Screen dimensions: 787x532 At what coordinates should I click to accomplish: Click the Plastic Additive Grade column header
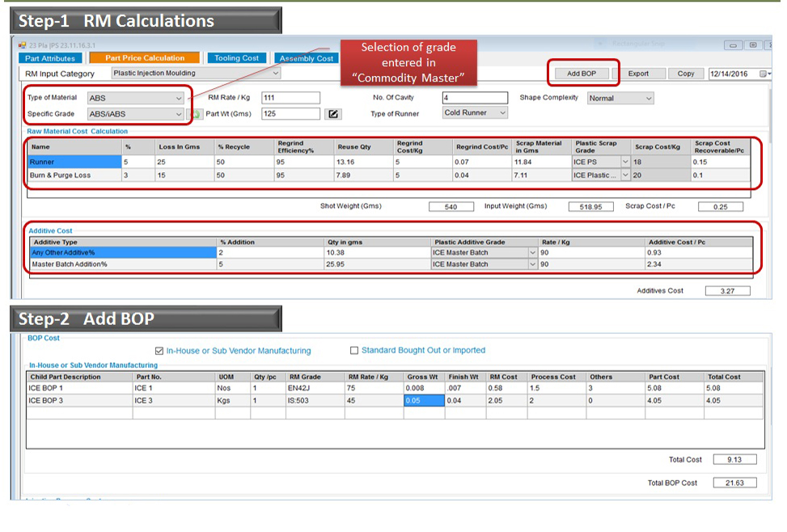click(x=484, y=242)
